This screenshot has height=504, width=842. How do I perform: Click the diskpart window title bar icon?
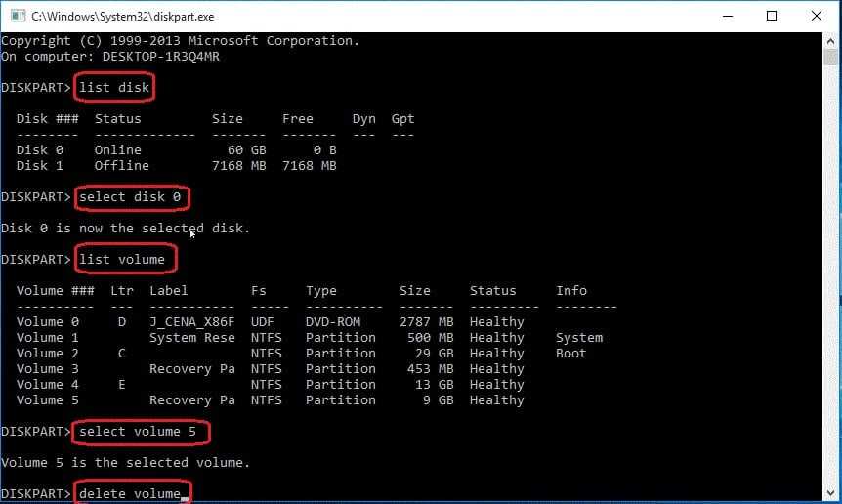[x=18, y=16]
